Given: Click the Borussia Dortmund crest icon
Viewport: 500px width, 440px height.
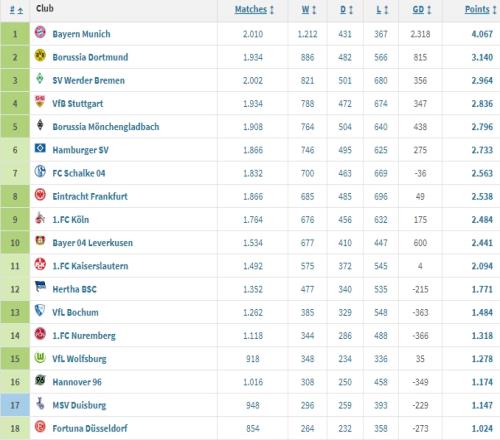Looking at the screenshot, I should pos(40,55).
